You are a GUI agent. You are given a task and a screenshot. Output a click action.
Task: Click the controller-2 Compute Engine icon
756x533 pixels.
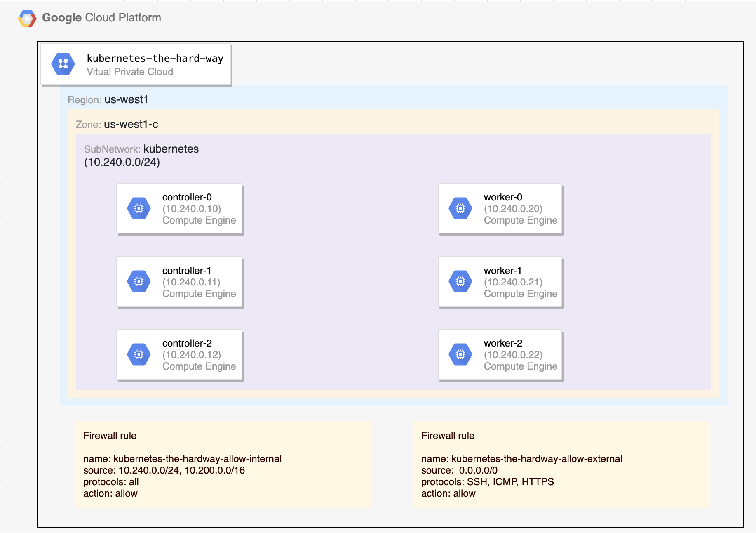[x=139, y=354]
